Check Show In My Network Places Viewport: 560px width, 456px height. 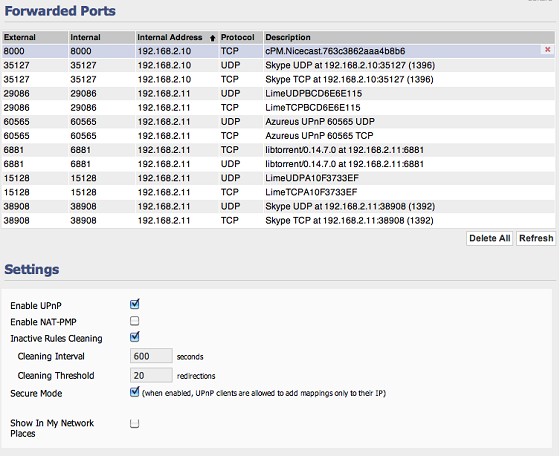point(134,424)
